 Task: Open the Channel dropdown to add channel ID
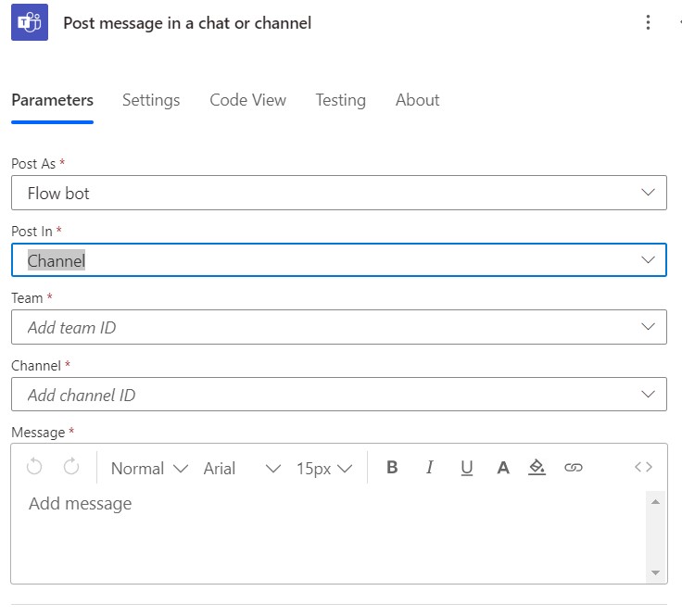(x=339, y=395)
